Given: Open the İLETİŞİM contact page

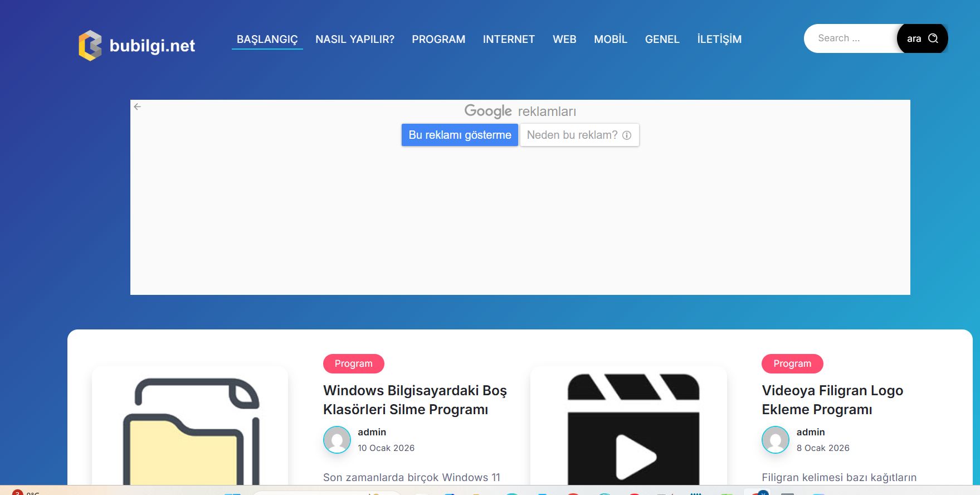Looking at the screenshot, I should coord(719,40).
